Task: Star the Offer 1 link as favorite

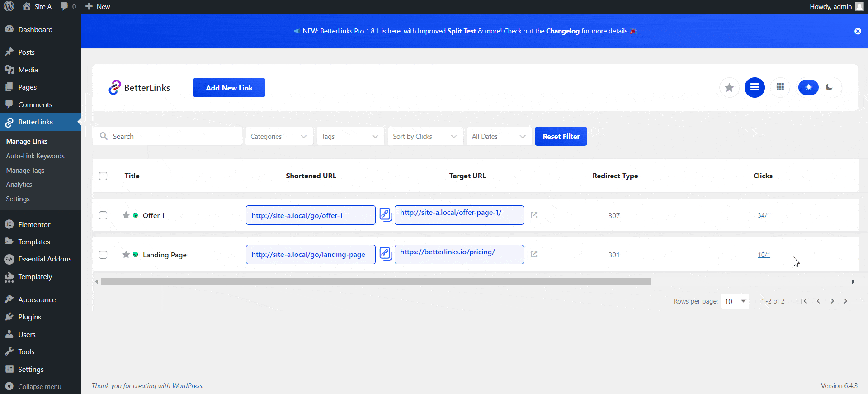Action: click(126, 215)
